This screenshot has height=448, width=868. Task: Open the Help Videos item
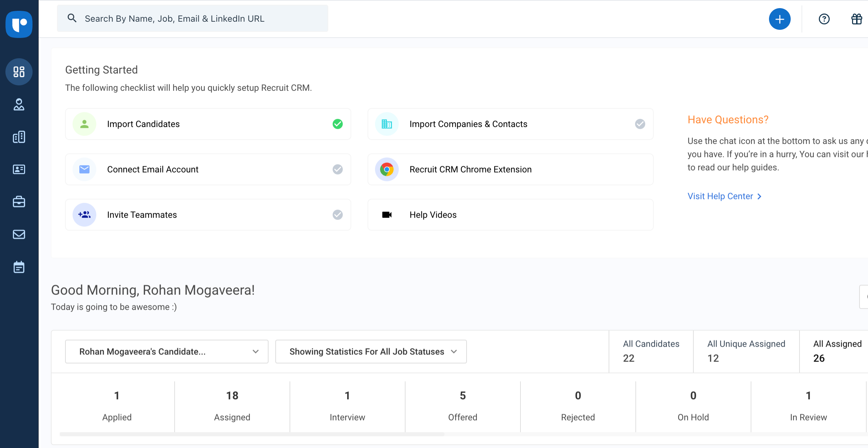511,215
